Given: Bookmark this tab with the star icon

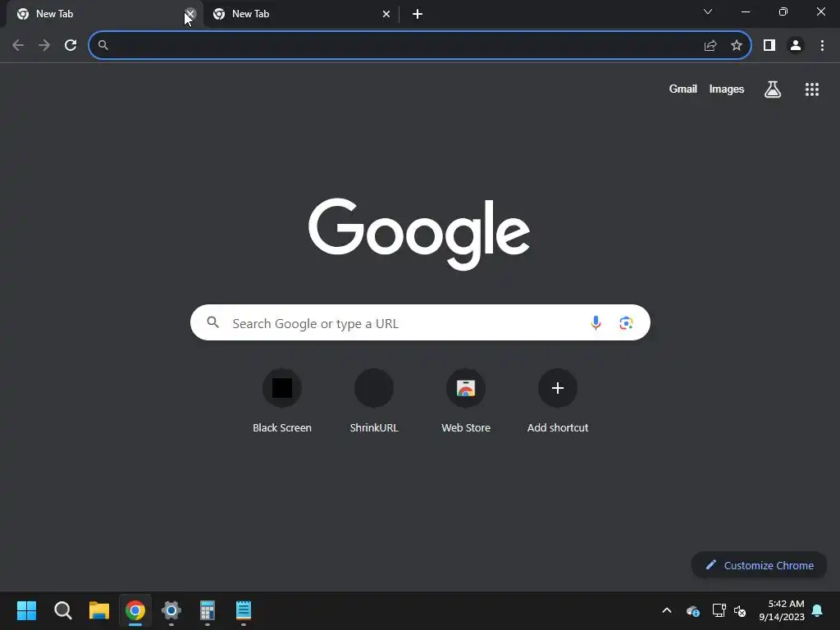Looking at the screenshot, I should click(x=737, y=46).
